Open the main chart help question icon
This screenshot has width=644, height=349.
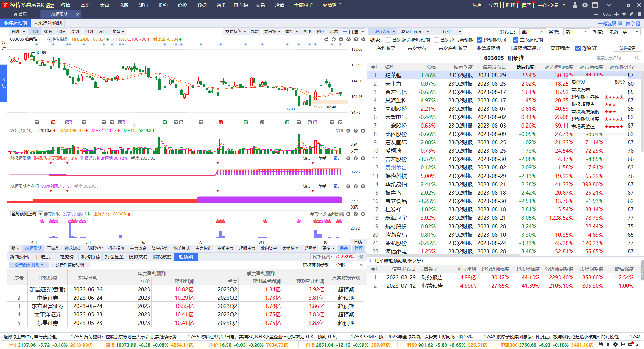tap(356, 39)
